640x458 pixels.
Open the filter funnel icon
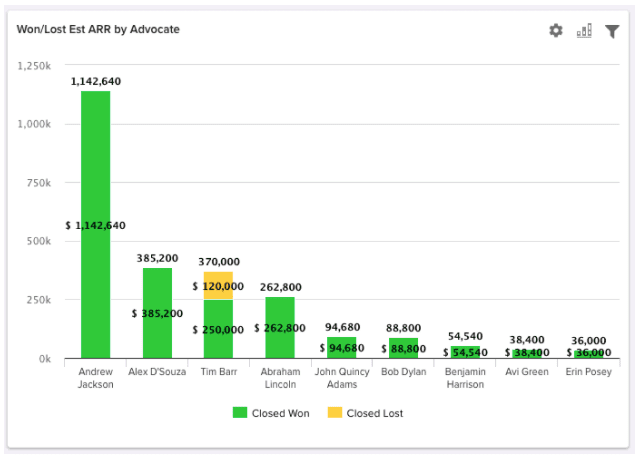[x=613, y=31]
